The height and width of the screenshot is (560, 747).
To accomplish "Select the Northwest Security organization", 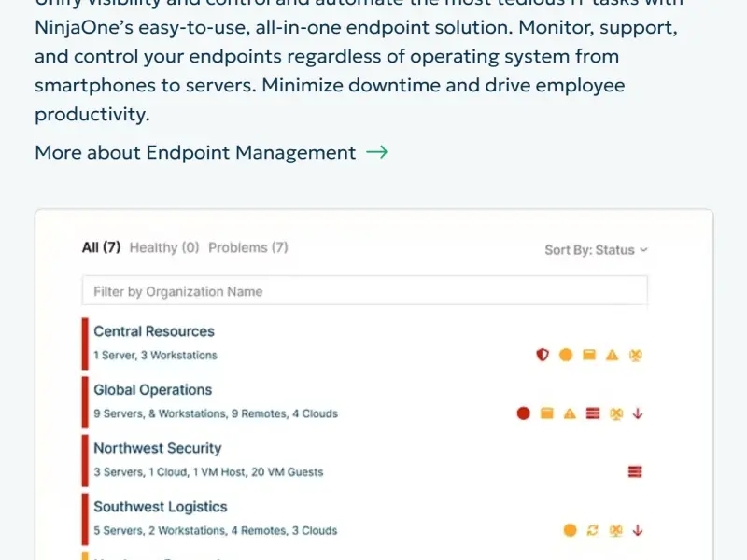I will coord(158,448).
